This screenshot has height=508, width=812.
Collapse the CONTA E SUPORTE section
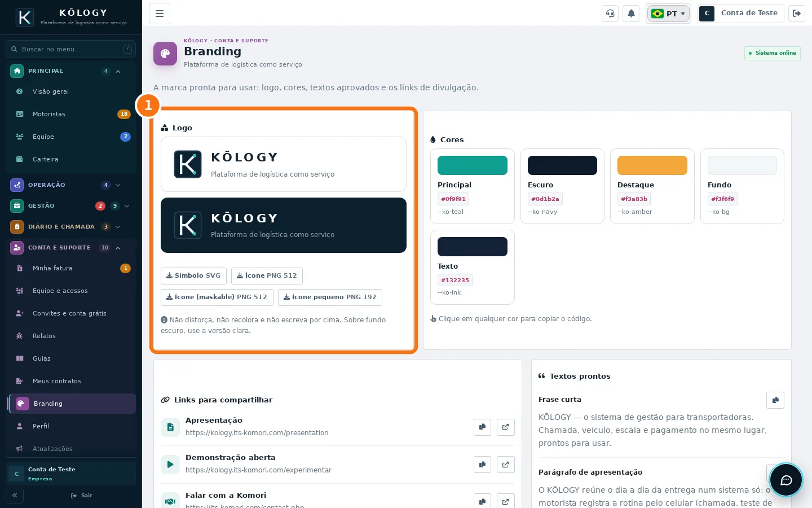(71, 248)
